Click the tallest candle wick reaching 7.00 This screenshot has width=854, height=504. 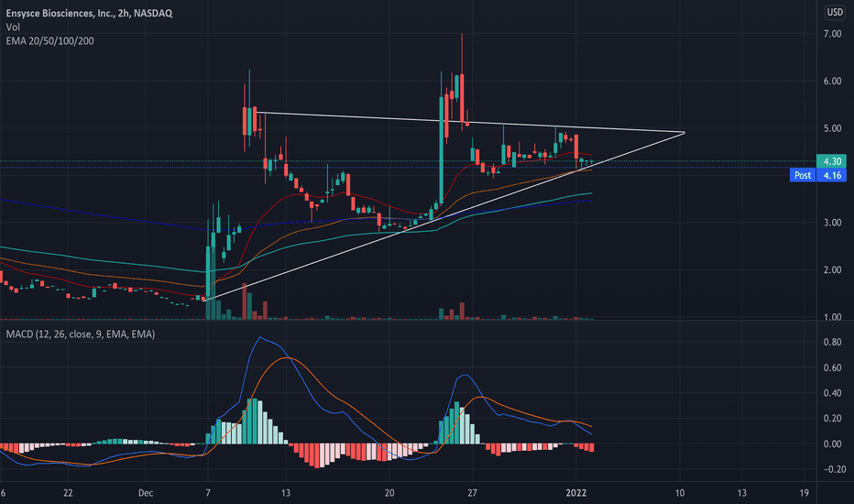(x=462, y=53)
